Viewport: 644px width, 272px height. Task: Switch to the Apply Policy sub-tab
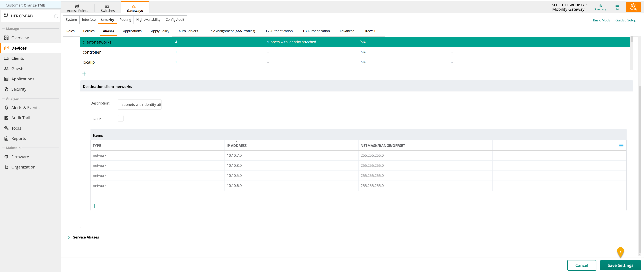(160, 31)
